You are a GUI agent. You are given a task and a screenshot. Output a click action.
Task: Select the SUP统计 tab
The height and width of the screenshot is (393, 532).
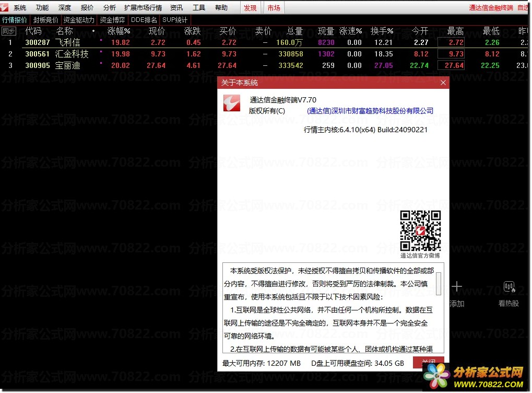tap(175, 20)
